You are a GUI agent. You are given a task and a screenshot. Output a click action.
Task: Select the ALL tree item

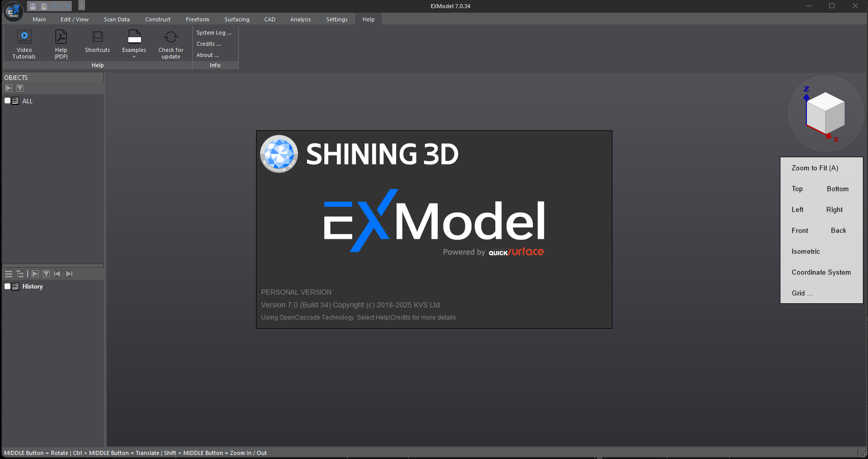point(27,101)
